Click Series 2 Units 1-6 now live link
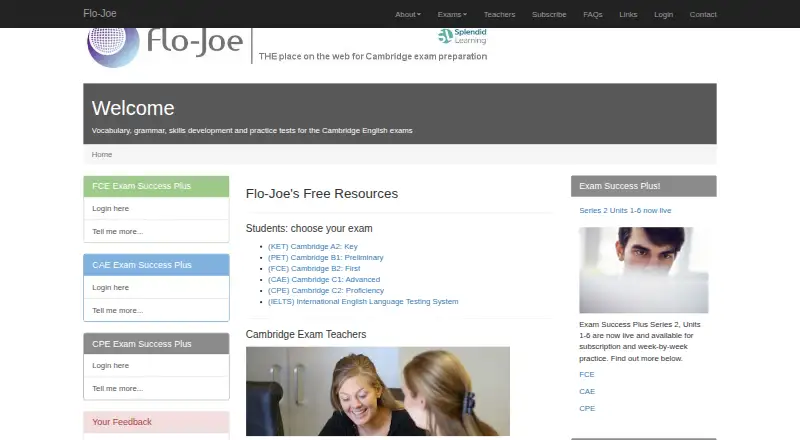The width and height of the screenshot is (800, 440). click(625, 210)
